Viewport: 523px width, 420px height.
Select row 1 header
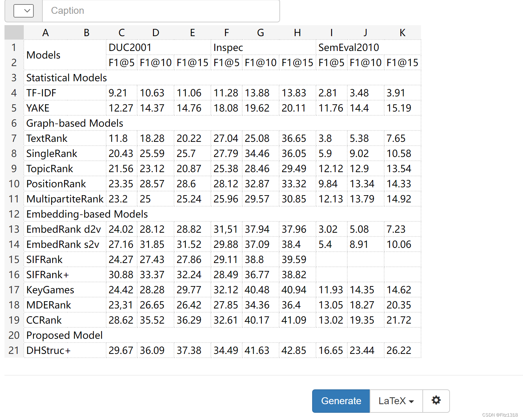(14, 48)
